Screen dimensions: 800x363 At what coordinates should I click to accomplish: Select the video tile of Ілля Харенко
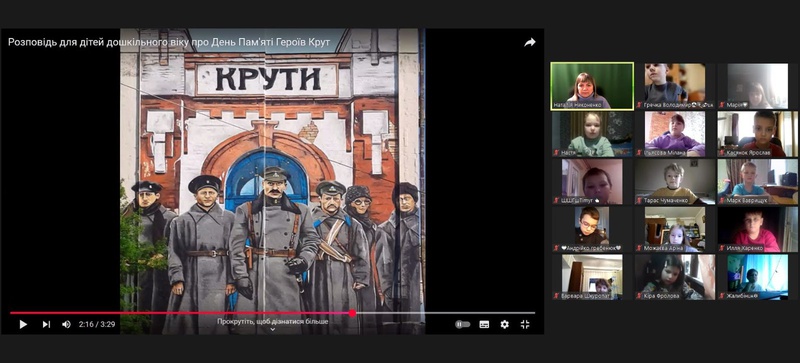(758, 229)
